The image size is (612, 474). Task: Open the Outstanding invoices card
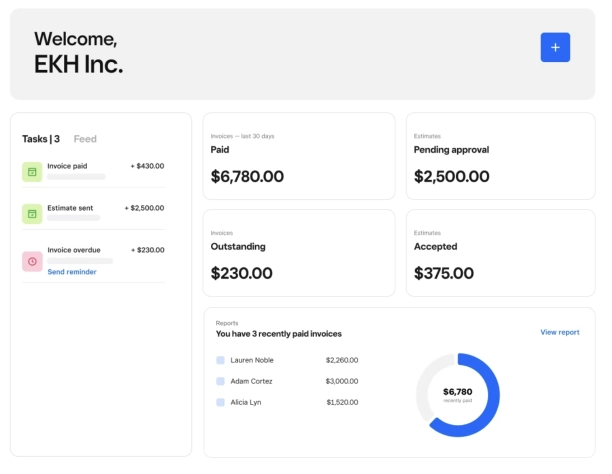[299, 253]
